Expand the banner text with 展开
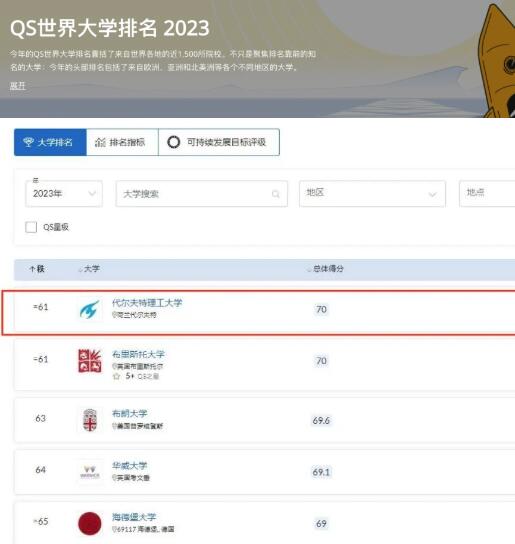 (x=18, y=86)
